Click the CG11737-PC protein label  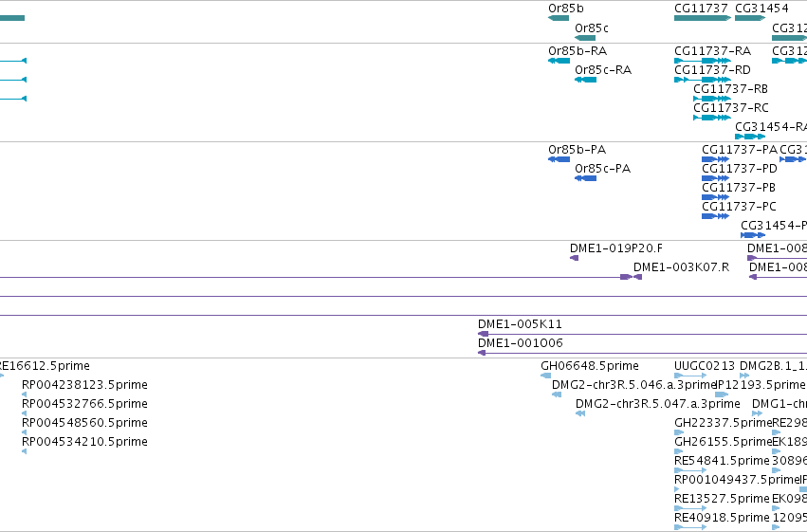click(x=739, y=207)
